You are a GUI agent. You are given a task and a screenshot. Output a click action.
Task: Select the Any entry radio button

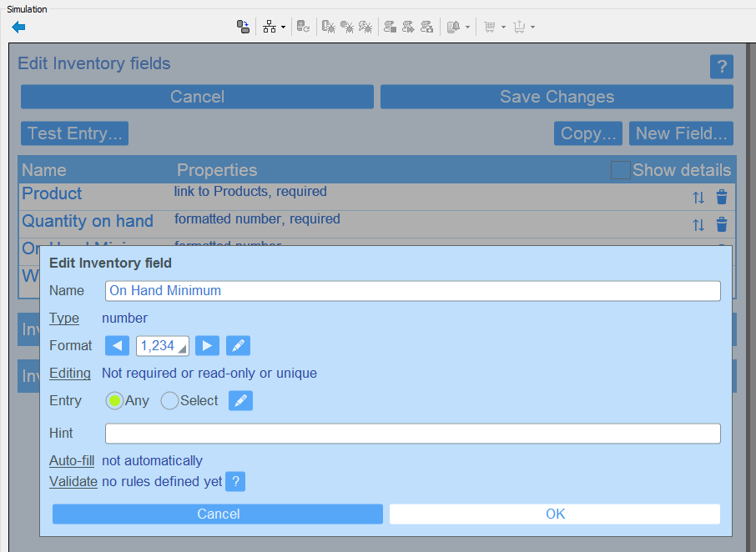pos(115,401)
